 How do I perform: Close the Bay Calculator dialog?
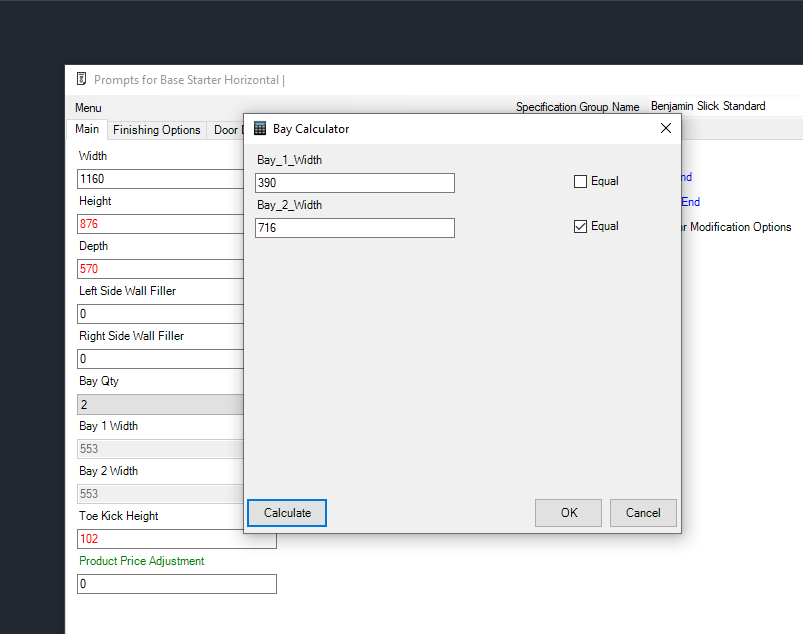666,128
